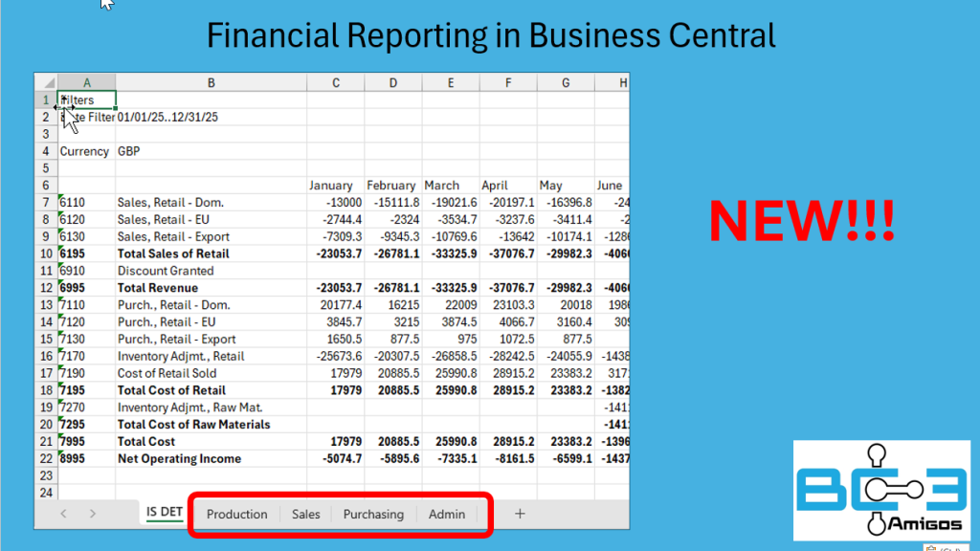Switch to the Sales sheet tab
Image resolution: width=980 pixels, height=551 pixels.
[305, 514]
